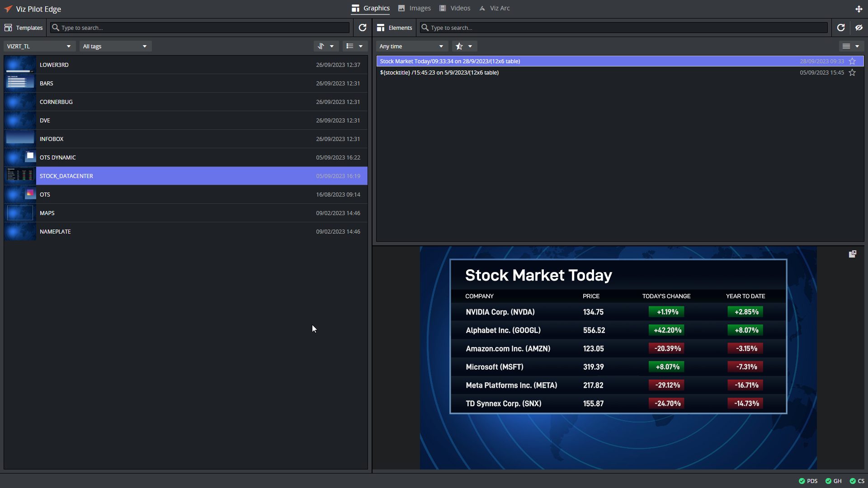Image resolution: width=868 pixels, height=488 pixels.
Task: Click the add pane plus icon
Action: tap(859, 9)
